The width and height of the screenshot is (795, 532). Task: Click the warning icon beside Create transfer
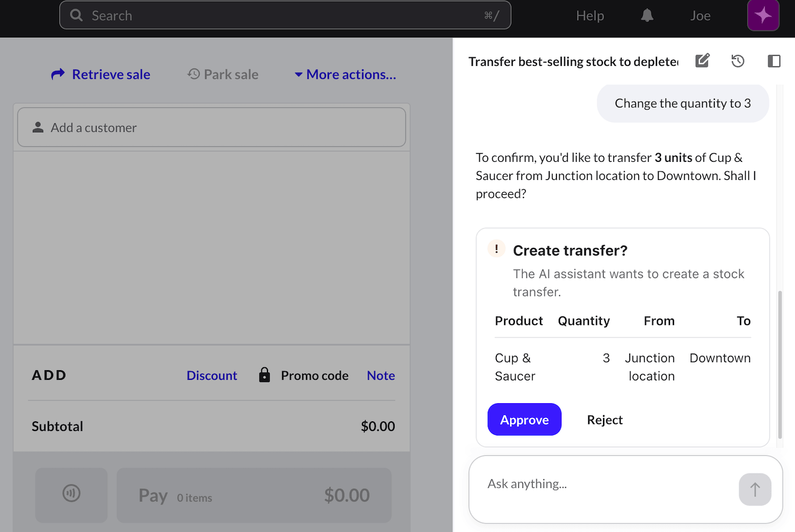496,249
